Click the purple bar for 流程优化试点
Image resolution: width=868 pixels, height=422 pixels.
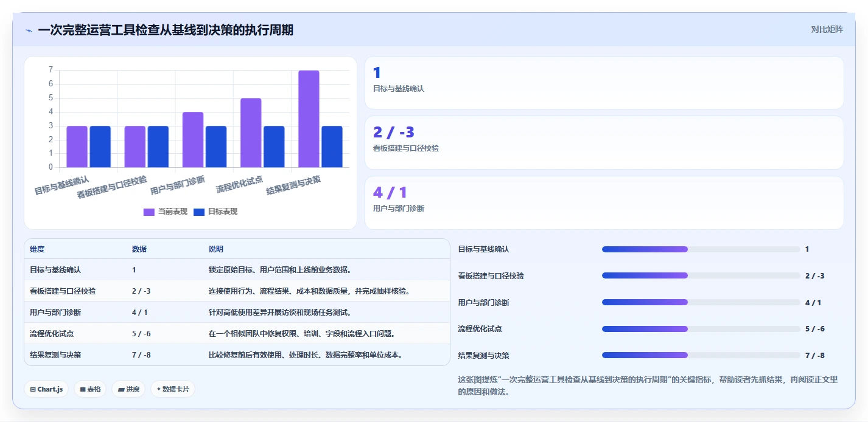tap(251, 133)
